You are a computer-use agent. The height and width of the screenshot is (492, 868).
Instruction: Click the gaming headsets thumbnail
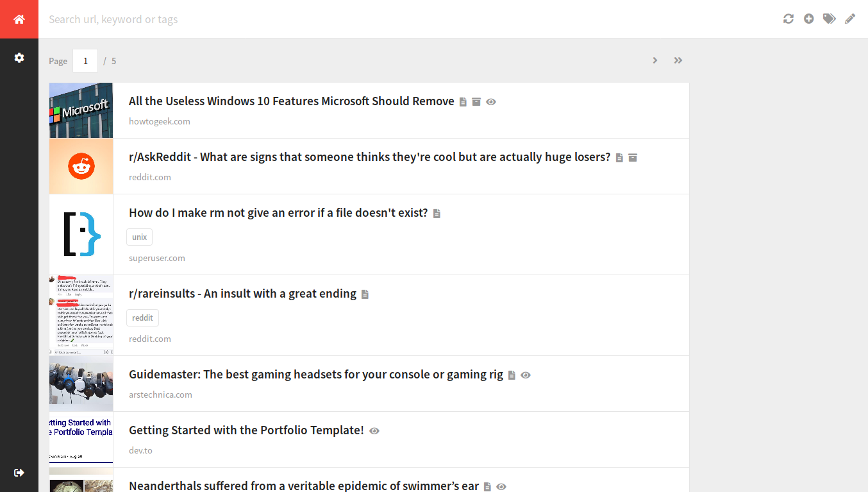click(x=81, y=384)
